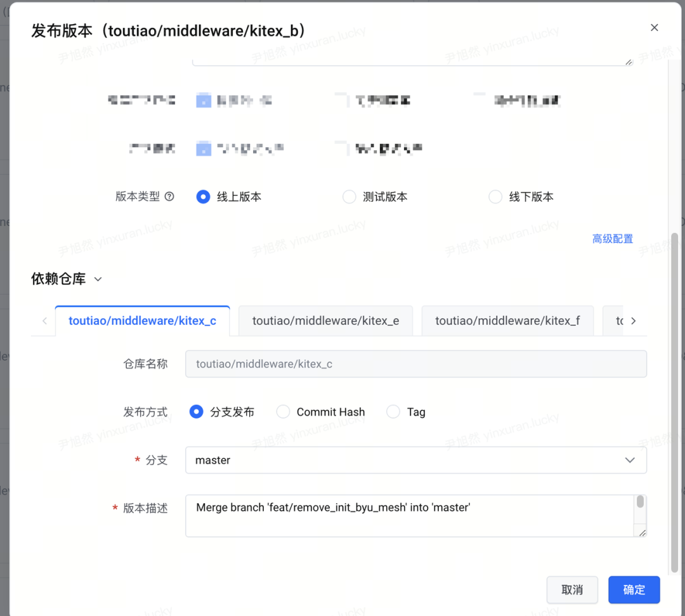Click the 版本描述 textarea scrollbar thumb
Screen dimensions: 685x616
tap(640, 502)
